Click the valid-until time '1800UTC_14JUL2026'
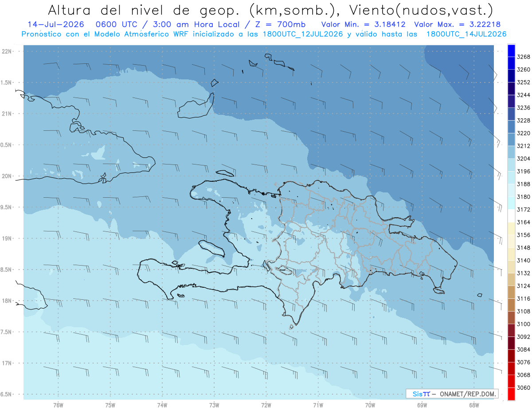This screenshot has width=532, height=411. (x=466, y=34)
